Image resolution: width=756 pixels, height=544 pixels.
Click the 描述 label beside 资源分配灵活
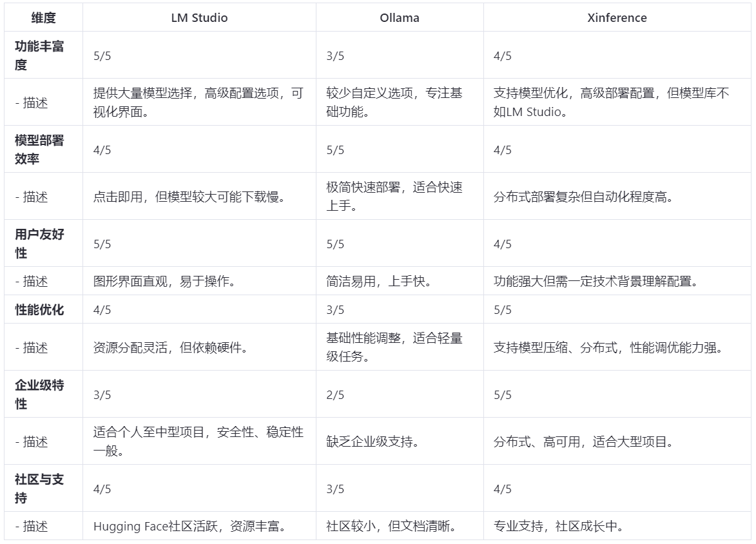click(x=32, y=347)
